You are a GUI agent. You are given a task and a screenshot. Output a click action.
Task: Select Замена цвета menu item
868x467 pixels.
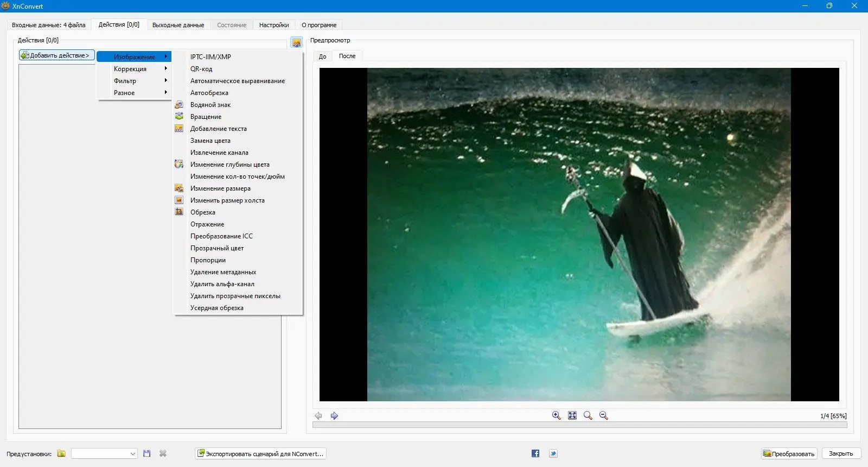pos(238,141)
